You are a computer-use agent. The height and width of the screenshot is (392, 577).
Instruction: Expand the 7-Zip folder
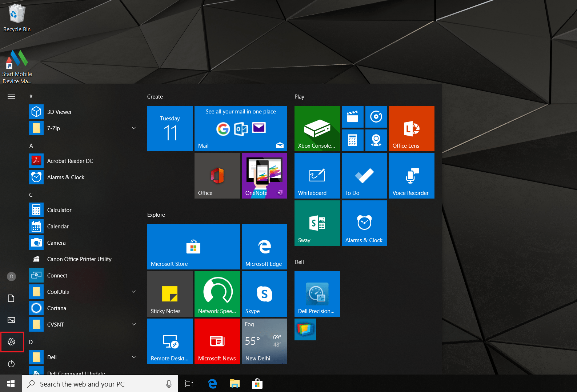tap(134, 128)
